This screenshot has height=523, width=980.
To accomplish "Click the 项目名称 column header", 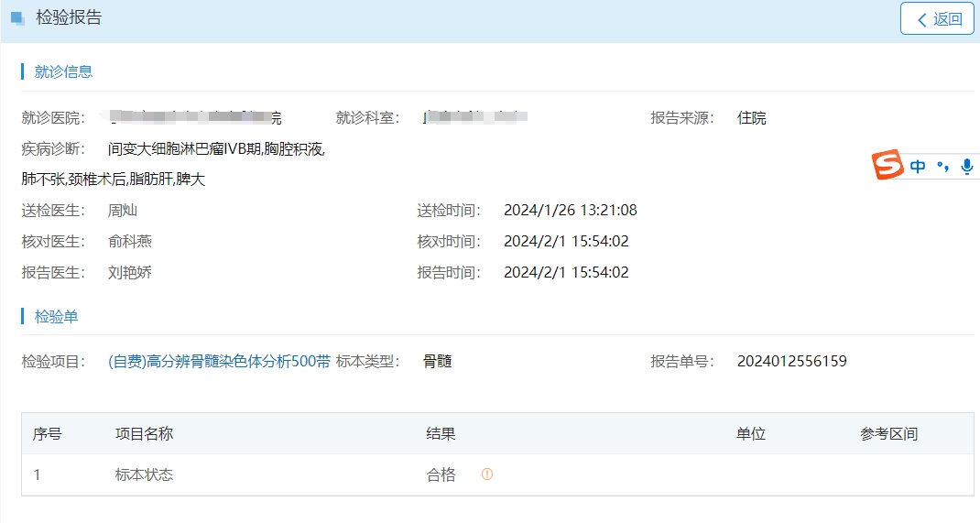I will coord(144,433).
